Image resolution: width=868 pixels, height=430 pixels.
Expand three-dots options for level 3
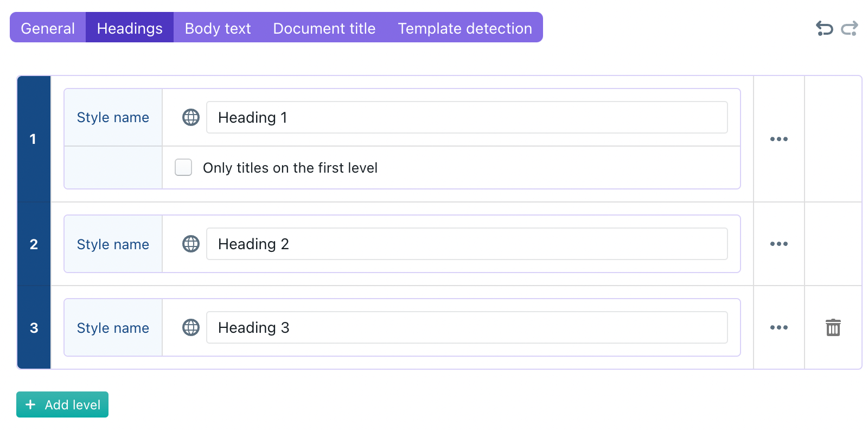[778, 327]
